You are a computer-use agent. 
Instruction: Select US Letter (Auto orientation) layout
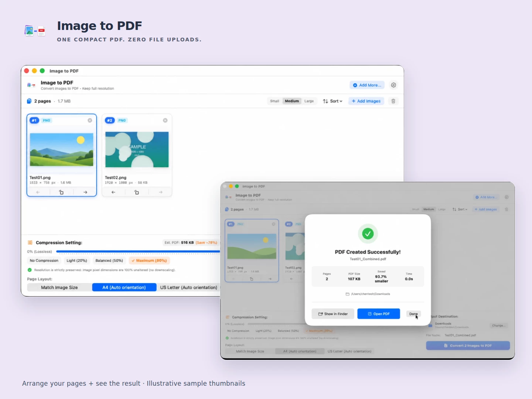click(188, 287)
